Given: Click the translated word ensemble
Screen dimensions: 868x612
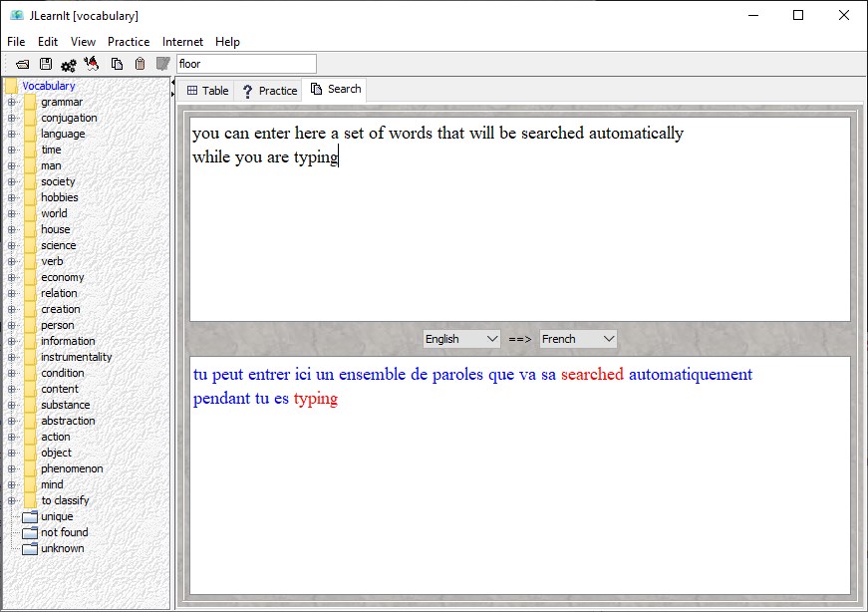Looking at the screenshot, I should point(372,375).
